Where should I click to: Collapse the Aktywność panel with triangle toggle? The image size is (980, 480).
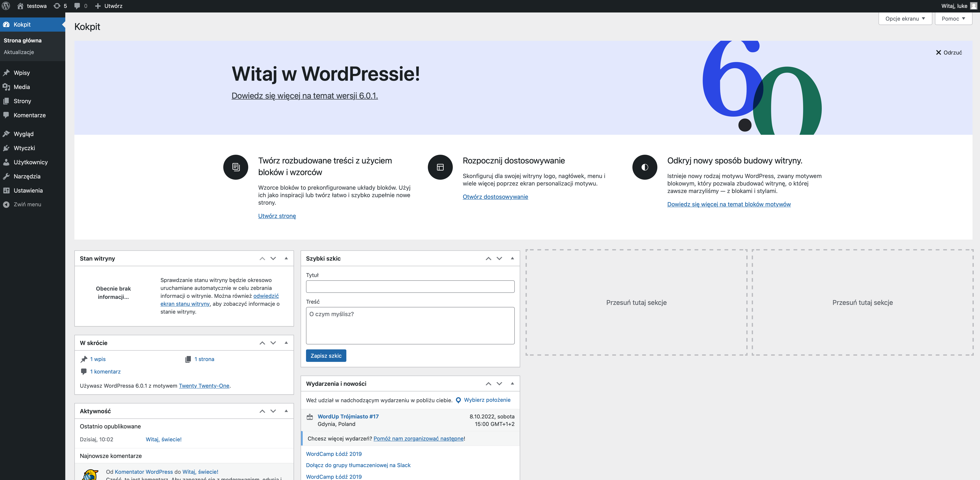(x=286, y=411)
